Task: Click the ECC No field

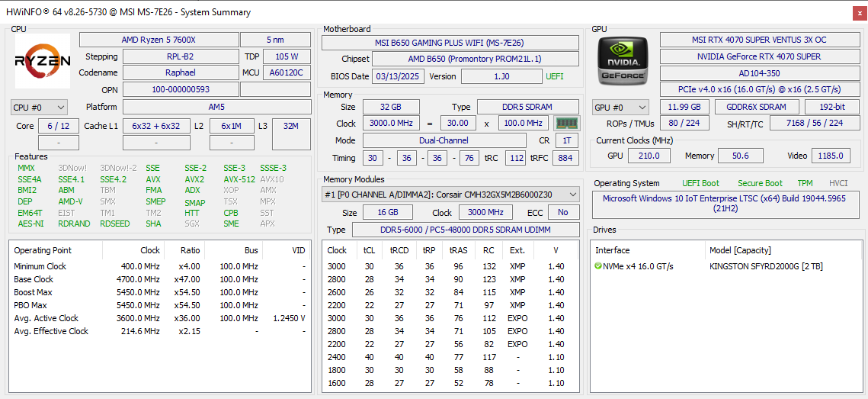Action: (x=563, y=212)
